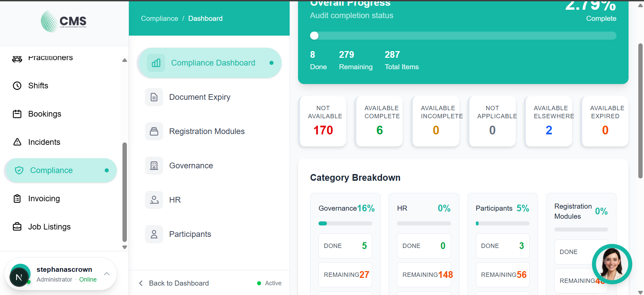Click the Shifts clock icon

pyautogui.click(x=17, y=86)
